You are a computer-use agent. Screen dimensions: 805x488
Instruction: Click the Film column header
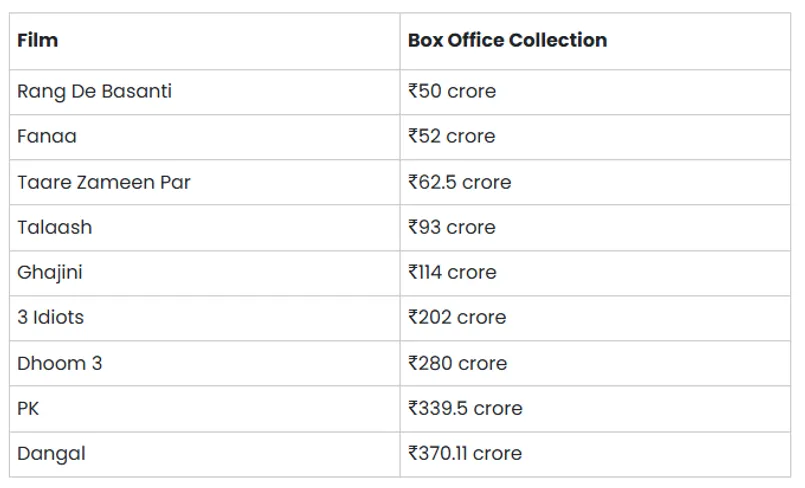tap(38, 41)
